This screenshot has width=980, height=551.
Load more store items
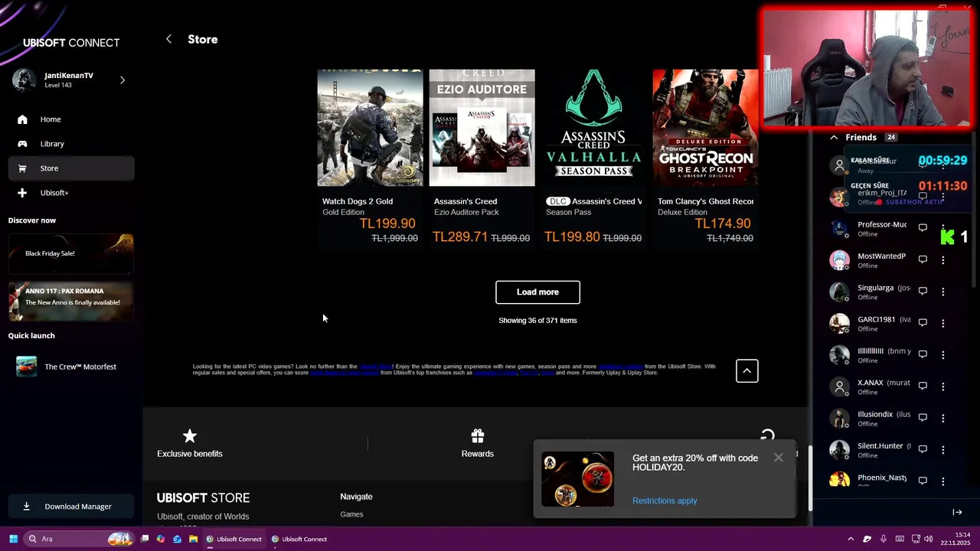[537, 292]
